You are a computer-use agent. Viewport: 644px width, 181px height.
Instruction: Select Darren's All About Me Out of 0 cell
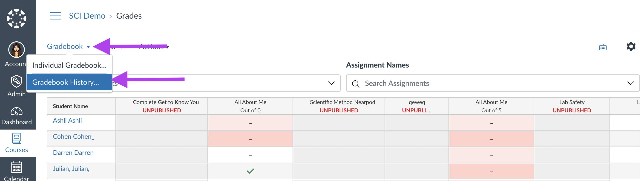[250, 155]
